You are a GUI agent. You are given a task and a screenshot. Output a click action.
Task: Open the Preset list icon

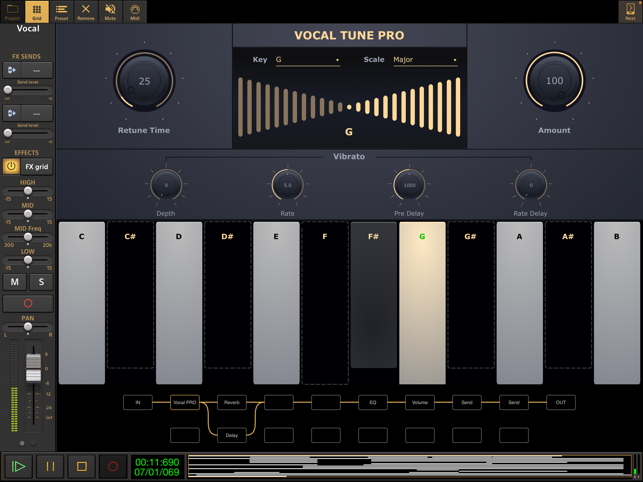[62, 11]
